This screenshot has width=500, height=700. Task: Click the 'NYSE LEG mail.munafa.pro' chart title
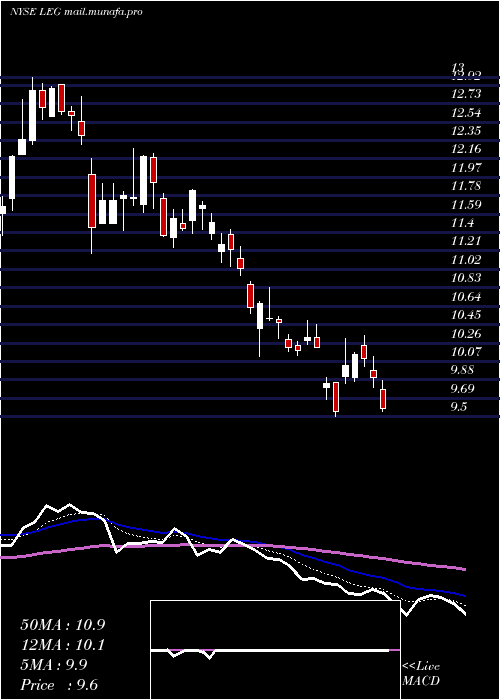(76, 12)
